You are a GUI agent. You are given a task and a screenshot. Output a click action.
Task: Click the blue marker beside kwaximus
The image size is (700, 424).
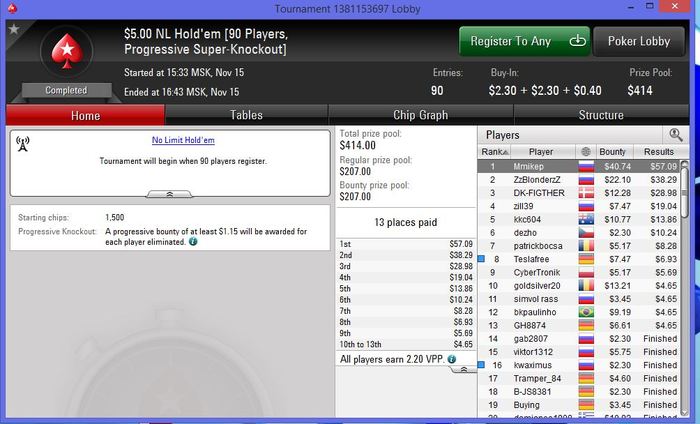tap(481, 365)
